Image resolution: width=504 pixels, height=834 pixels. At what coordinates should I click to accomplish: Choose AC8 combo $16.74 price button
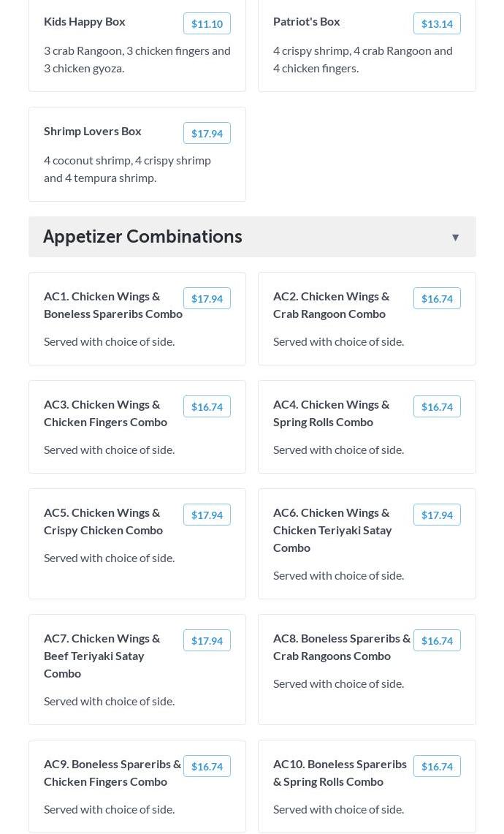(437, 640)
